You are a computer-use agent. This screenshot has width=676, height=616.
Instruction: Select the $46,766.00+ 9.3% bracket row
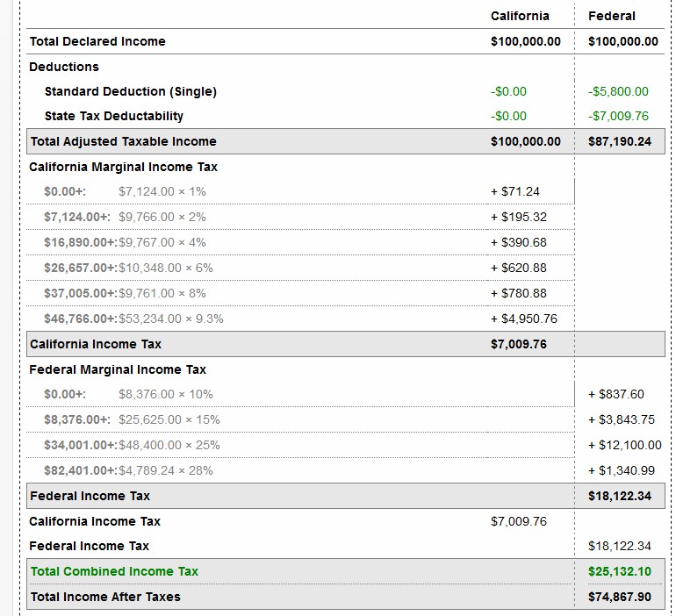coord(133,319)
